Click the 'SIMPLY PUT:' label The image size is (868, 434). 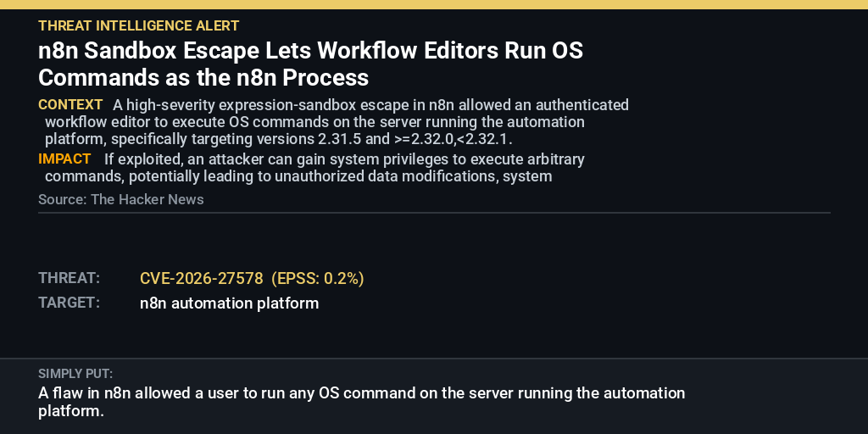coord(75,374)
